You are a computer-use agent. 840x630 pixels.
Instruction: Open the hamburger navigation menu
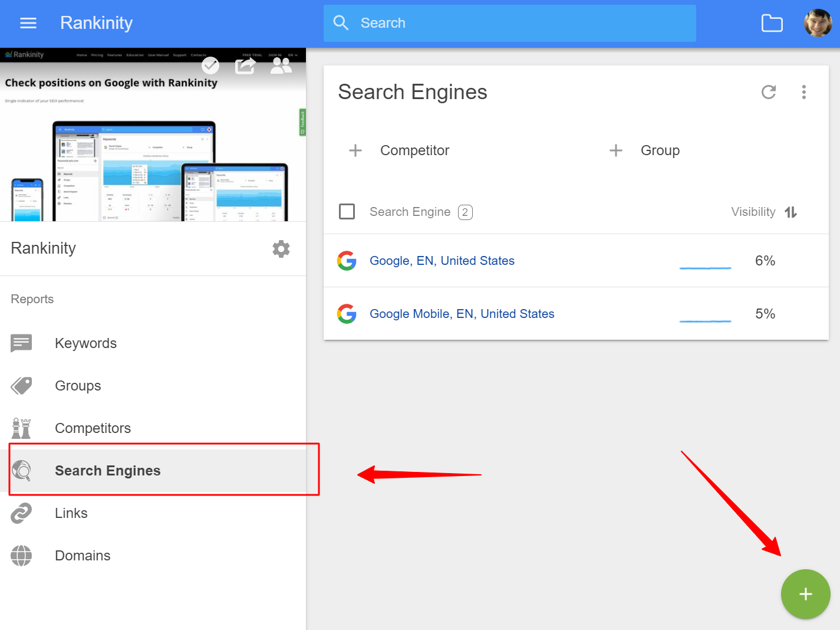28,23
